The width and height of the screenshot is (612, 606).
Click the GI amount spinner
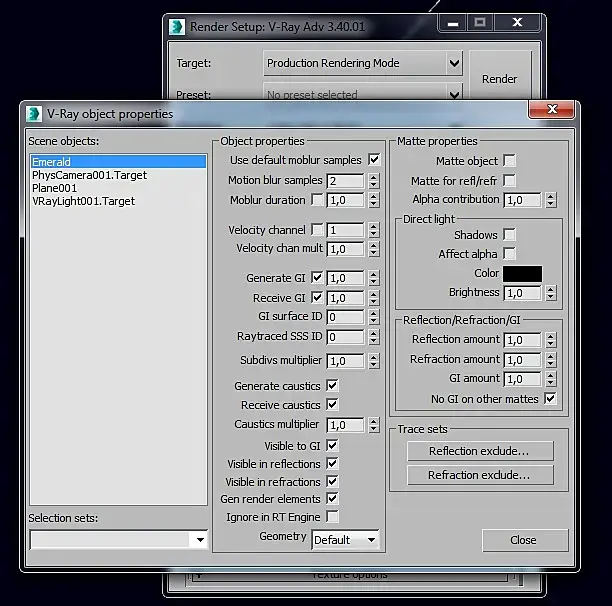551,379
